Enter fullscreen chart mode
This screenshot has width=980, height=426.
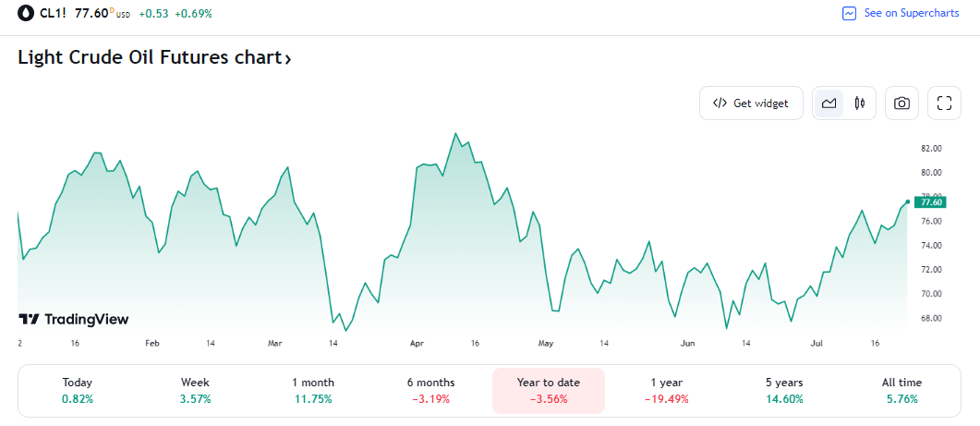point(944,103)
